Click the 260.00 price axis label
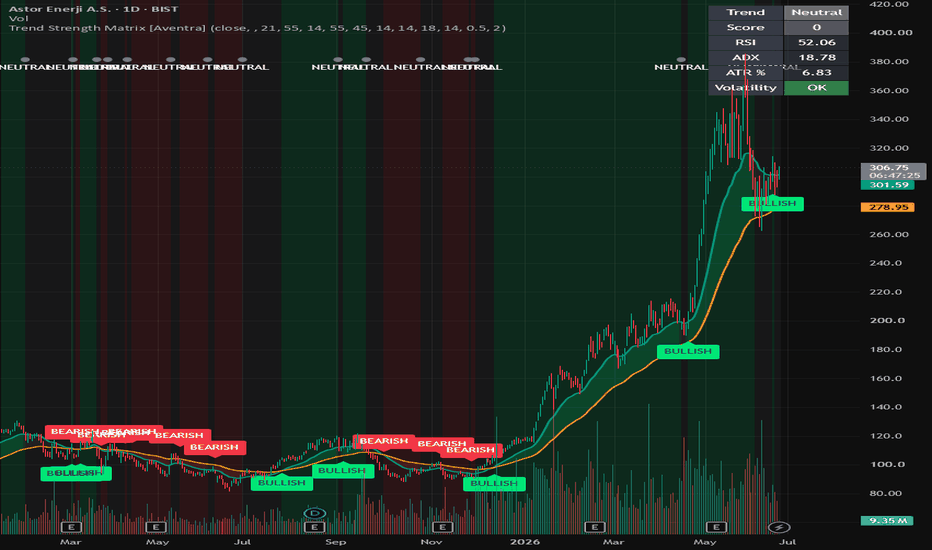Screen dimensions: 932x550 (888, 234)
